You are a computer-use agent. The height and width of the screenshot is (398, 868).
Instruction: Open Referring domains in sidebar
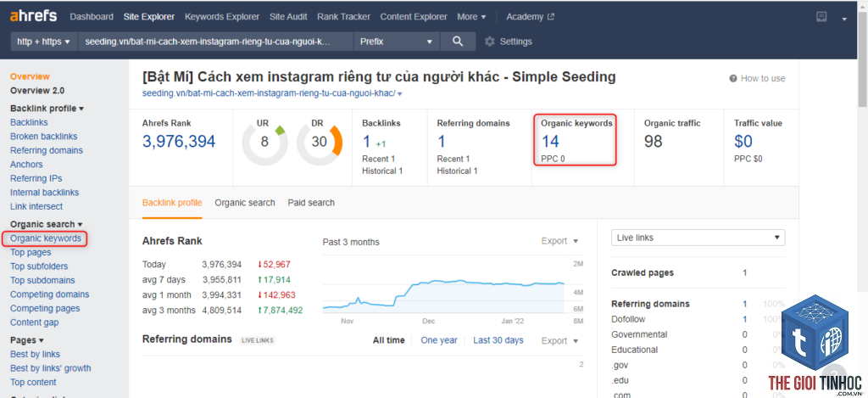[x=47, y=150]
